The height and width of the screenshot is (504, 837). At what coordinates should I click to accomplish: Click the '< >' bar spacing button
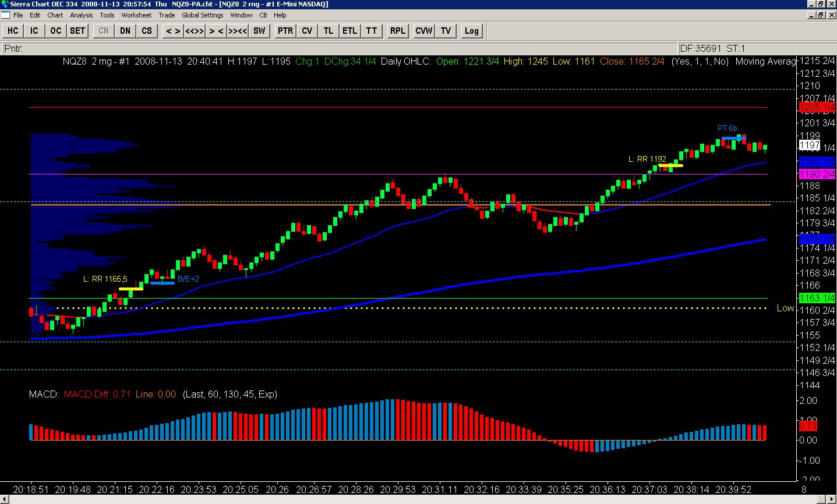173,31
